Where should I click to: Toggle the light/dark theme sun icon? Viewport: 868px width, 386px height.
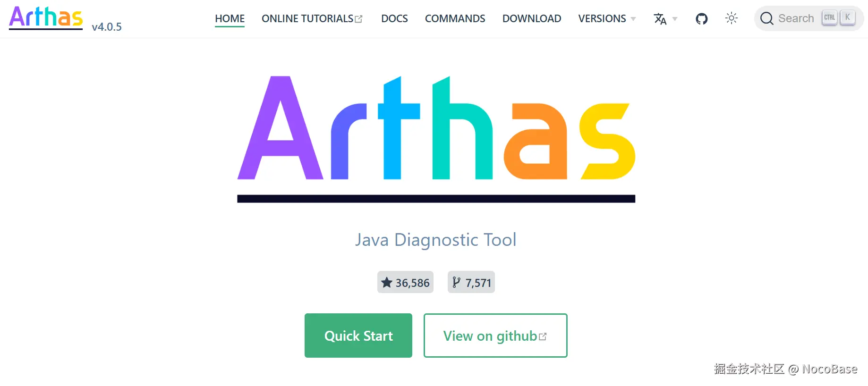pos(731,18)
